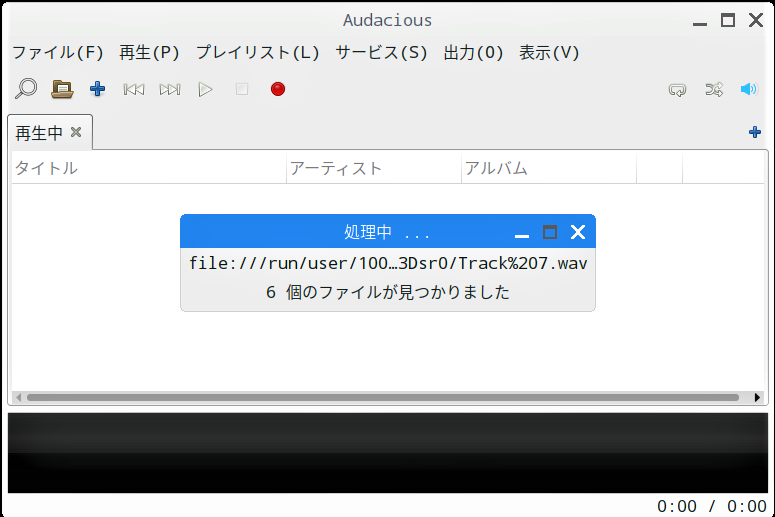Toggle shuffle mode

point(714,89)
